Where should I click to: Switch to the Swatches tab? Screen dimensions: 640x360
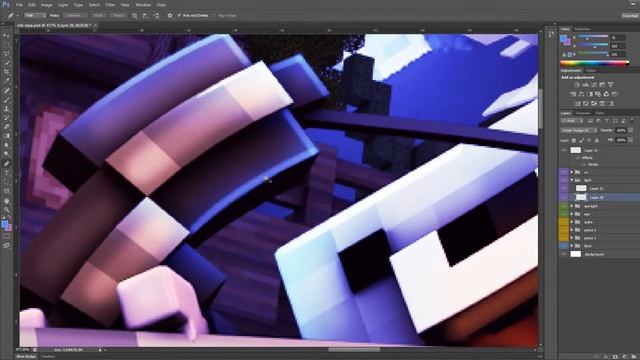tap(582, 29)
